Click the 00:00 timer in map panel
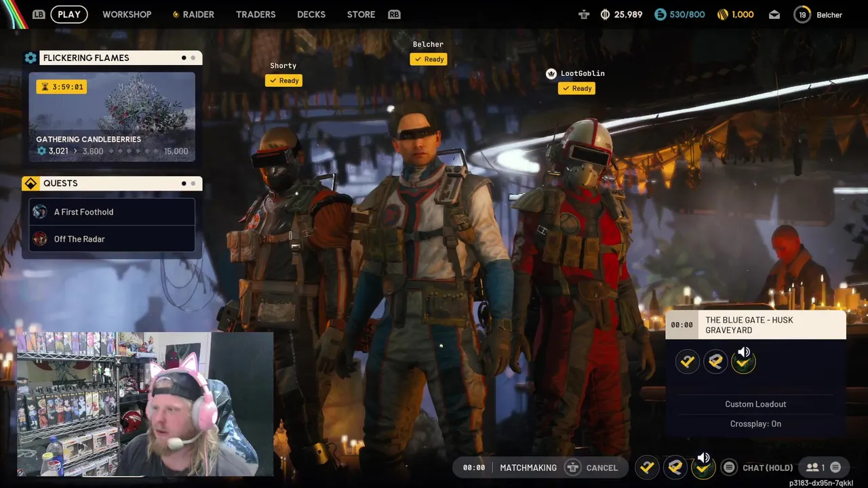 pos(682,325)
